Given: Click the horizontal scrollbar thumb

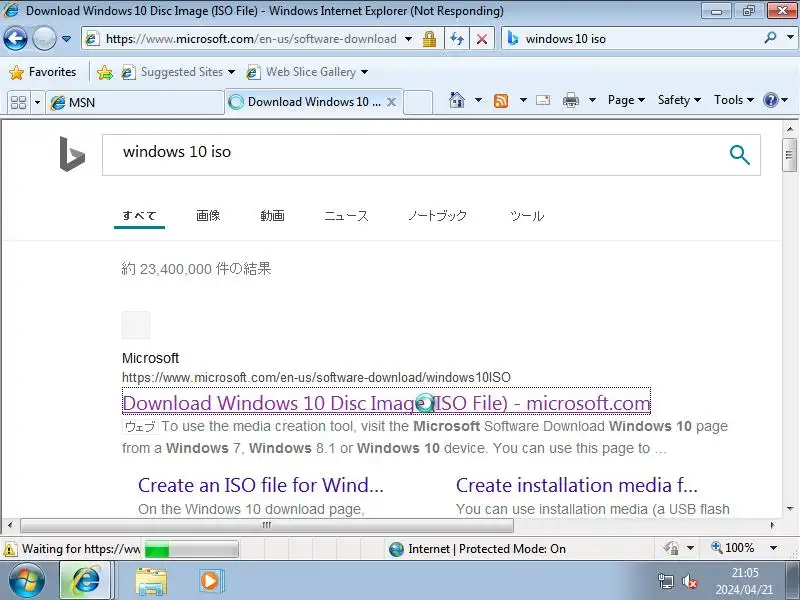Looking at the screenshot, I should coord(267,525).
